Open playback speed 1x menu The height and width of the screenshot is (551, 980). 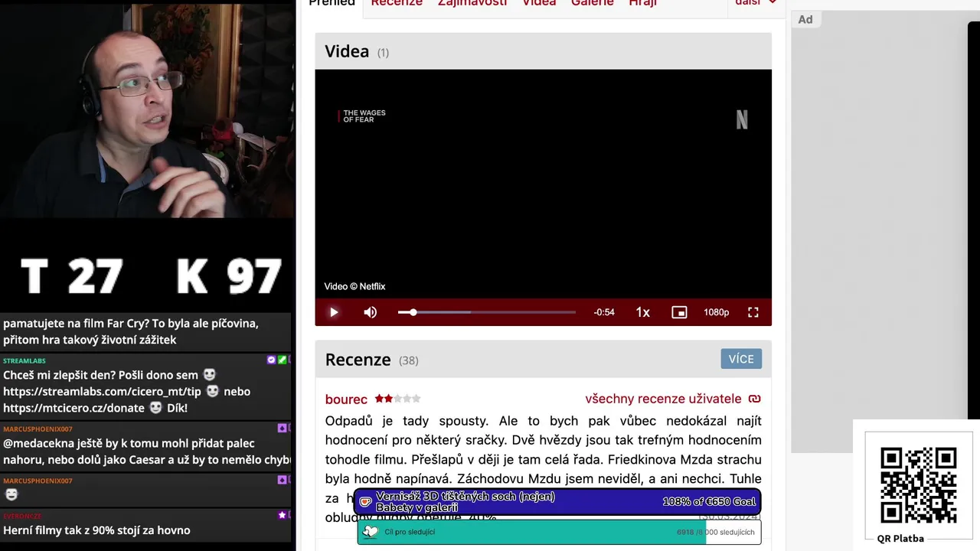click(x=642, y=312)
